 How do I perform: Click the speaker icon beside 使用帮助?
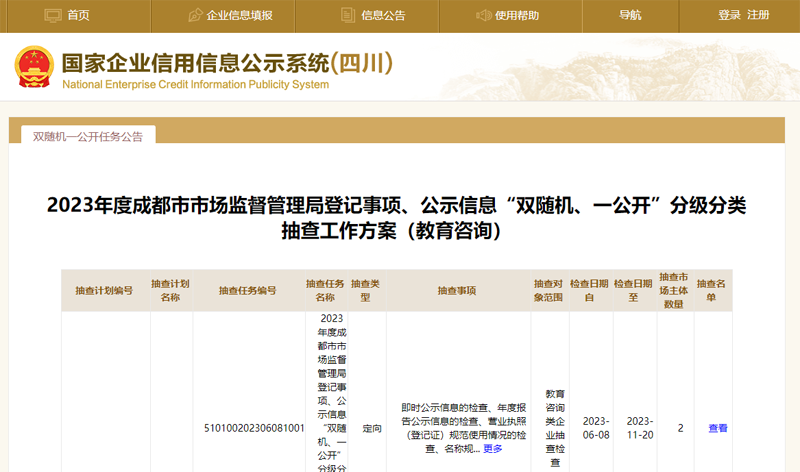[483, 15]
